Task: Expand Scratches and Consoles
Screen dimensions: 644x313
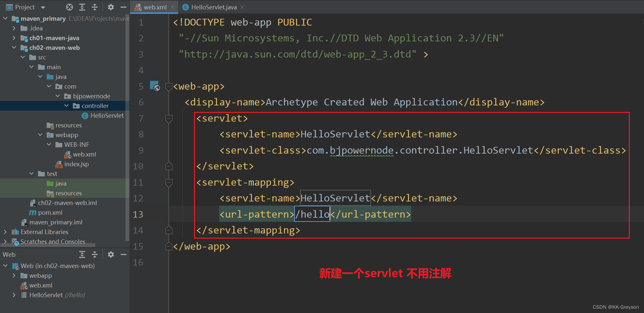Action: (5, 242)
